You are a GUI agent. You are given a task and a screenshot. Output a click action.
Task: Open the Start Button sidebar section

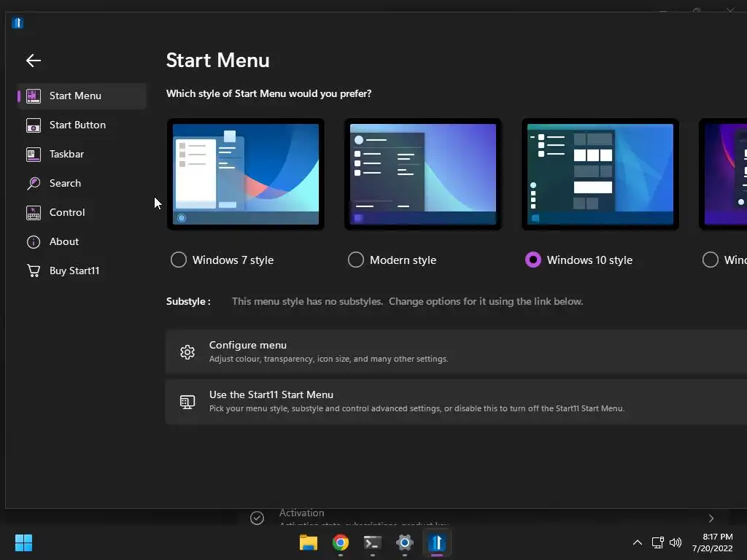tap(82, 125)
